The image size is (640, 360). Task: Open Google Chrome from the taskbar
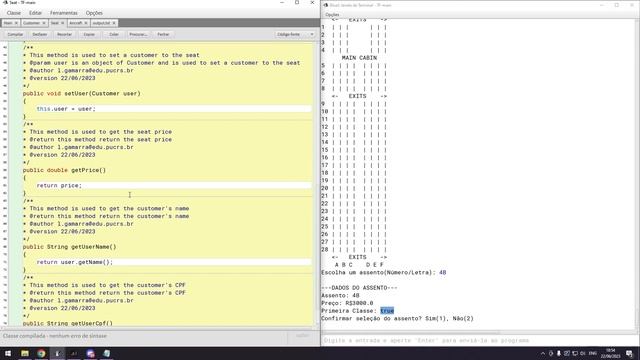tap(41, 353)
